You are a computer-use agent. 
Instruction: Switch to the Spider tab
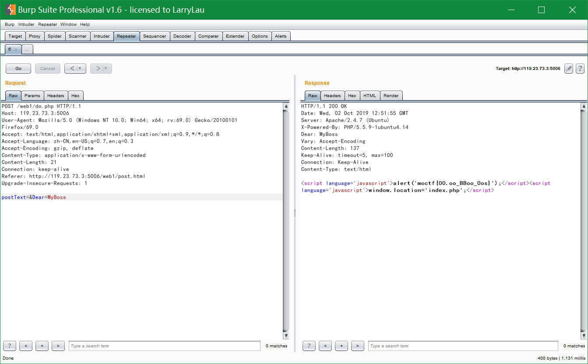(55, 36)
